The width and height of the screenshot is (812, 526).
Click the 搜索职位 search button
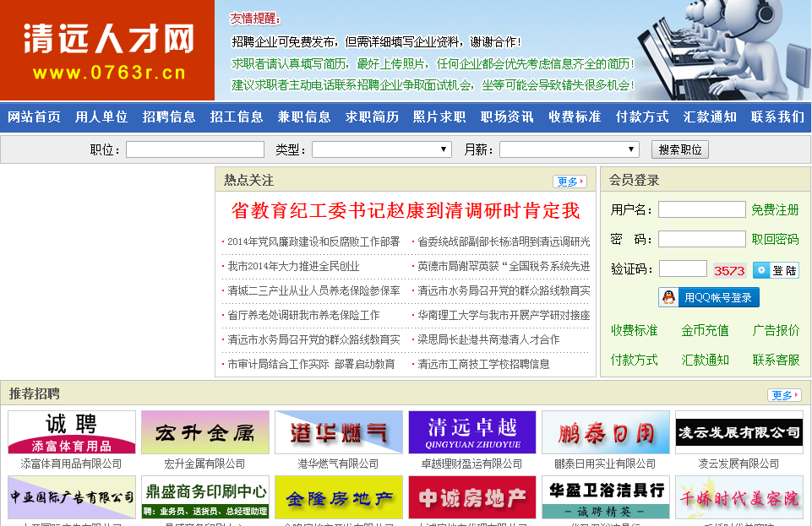point(679,149)
